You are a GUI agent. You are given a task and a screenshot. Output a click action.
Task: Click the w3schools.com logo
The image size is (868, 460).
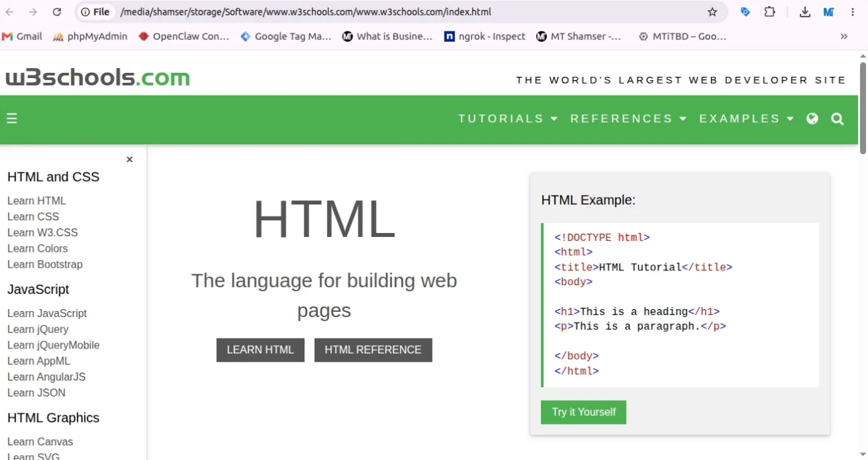tap(97, 77)
